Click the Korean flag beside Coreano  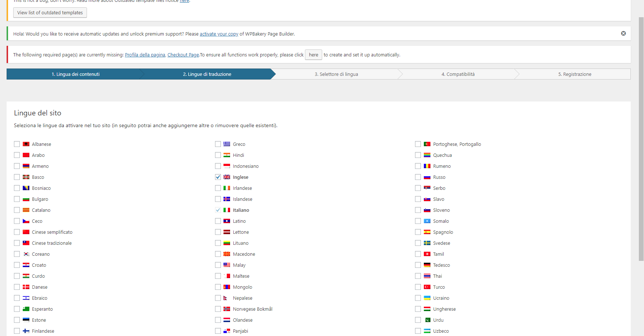(26, 254)
